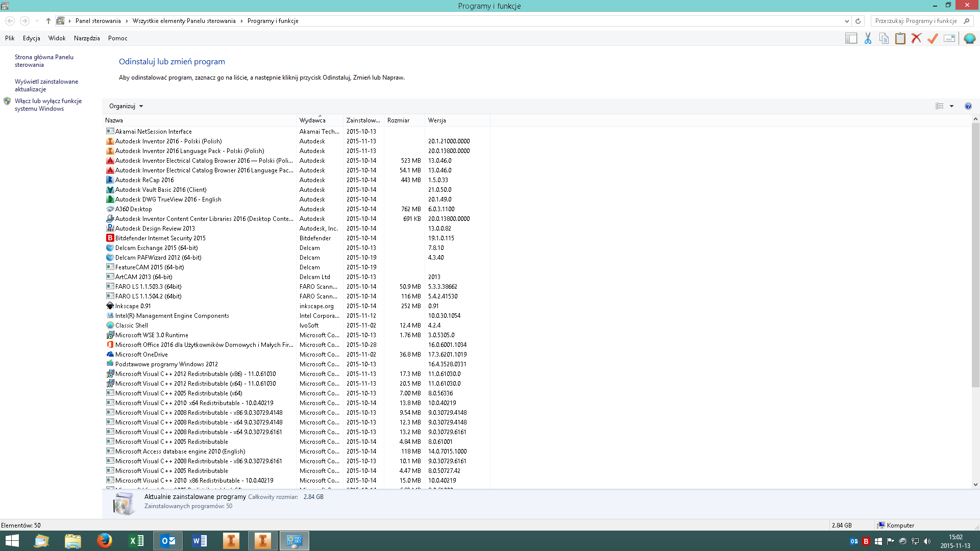Image resolution: width=980 pixels, height=551 pixels.
Task: Click the scroll down arrow of program list
Action: coord(975,485)
